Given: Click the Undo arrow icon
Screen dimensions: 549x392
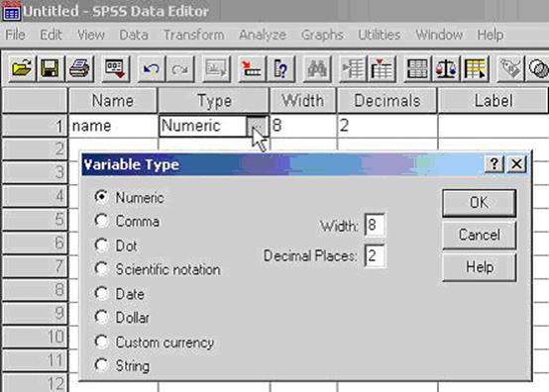Looking at the screenshot, I should [x=152, y=68].
